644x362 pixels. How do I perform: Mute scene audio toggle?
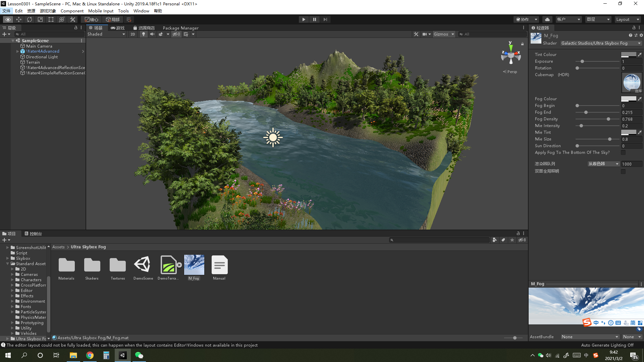152,34
